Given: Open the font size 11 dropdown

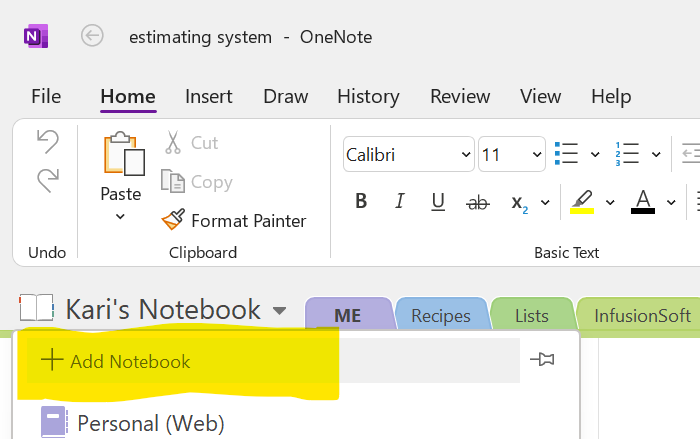Looking at the screenshot, I should (537, 155).
